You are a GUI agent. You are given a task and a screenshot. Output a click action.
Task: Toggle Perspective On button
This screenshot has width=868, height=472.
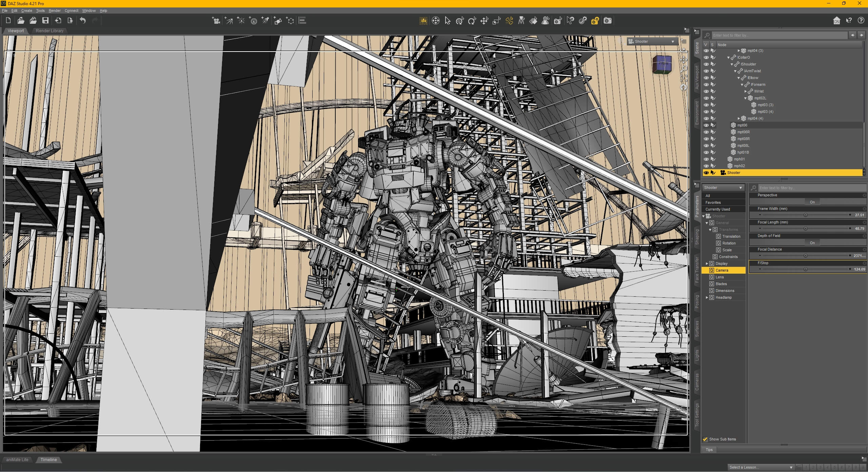pyautogui.click(x=812, y=202)
